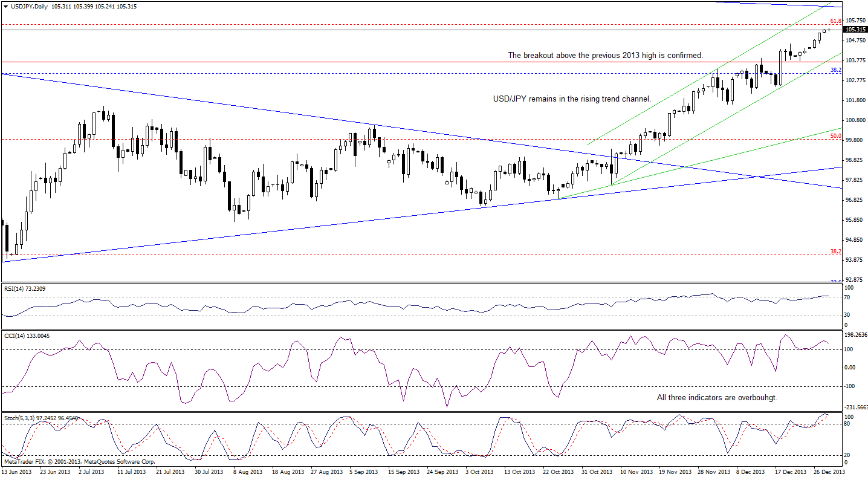Click the 95.850 price scale value
The height and width of the screenshot is (477, 868).
(854, 220)
